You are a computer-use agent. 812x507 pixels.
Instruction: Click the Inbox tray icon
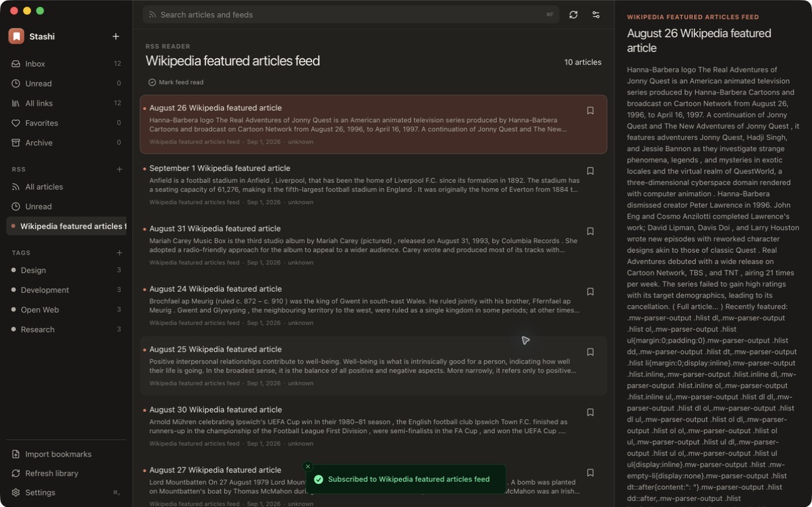[x=16, y=64]
